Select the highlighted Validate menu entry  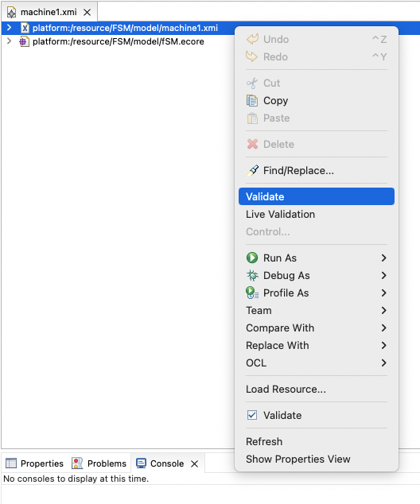click(317, 196)
